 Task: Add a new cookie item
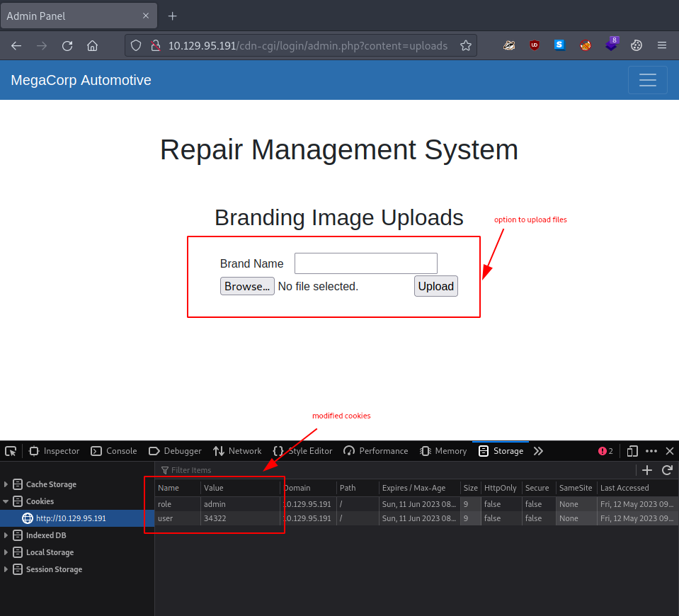coord(646,470)
